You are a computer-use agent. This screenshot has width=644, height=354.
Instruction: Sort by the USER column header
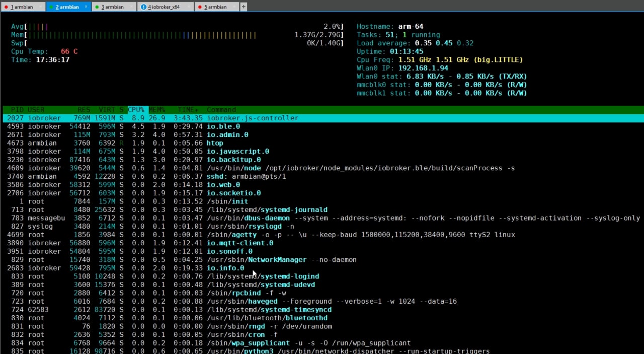(36, 110)
